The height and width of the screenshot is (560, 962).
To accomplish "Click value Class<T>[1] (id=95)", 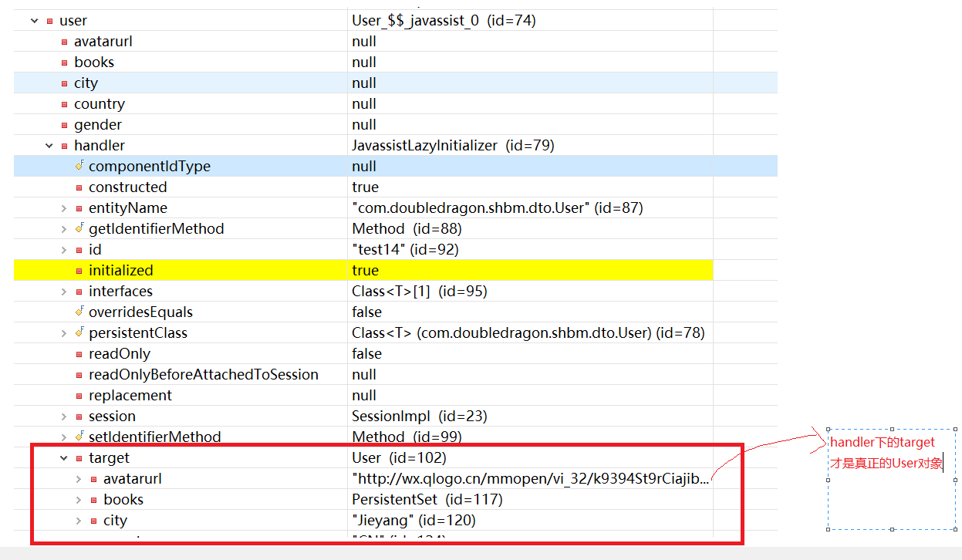I will click(420, 291).
